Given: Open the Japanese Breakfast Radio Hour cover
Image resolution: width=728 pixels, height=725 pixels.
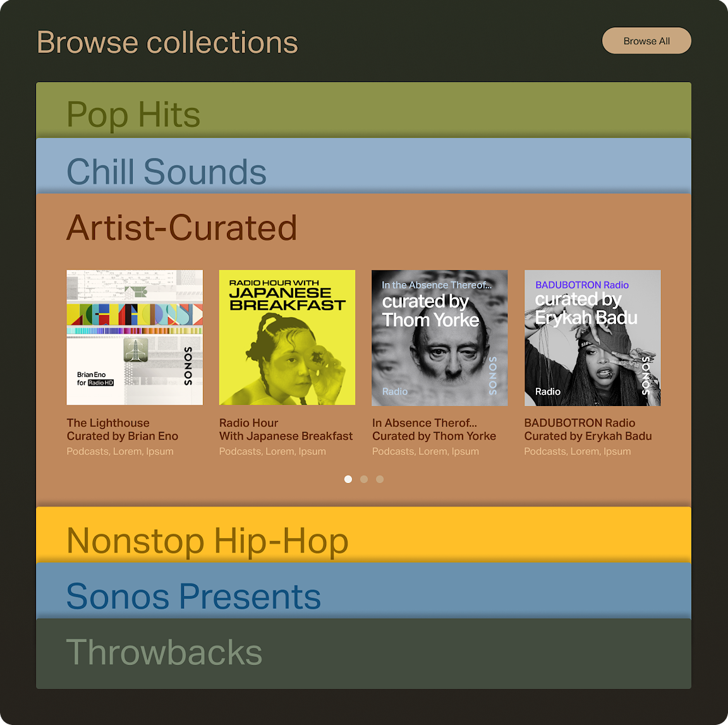Looking at the screenshot, I should [x=287, y=338].
